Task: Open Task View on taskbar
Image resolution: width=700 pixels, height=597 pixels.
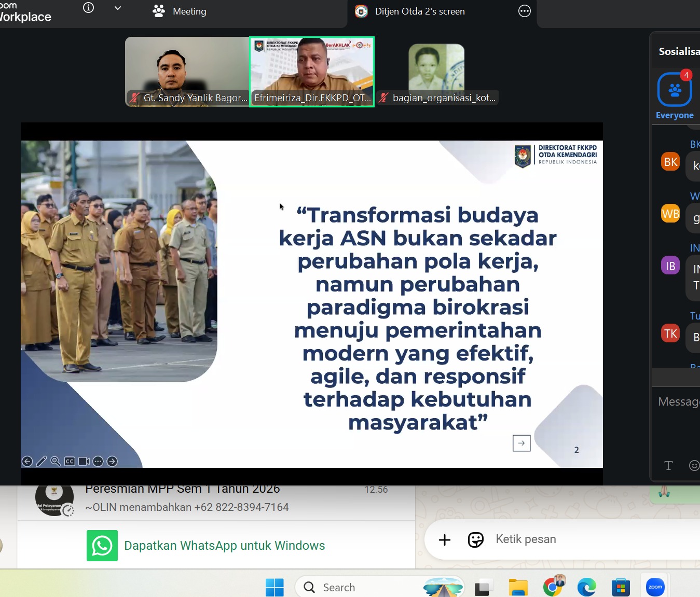Action: 483,587
